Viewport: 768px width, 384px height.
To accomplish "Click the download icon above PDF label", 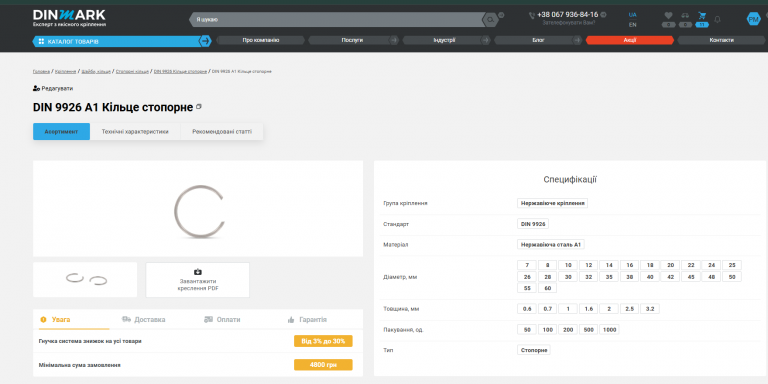I will tap(198, 272).
